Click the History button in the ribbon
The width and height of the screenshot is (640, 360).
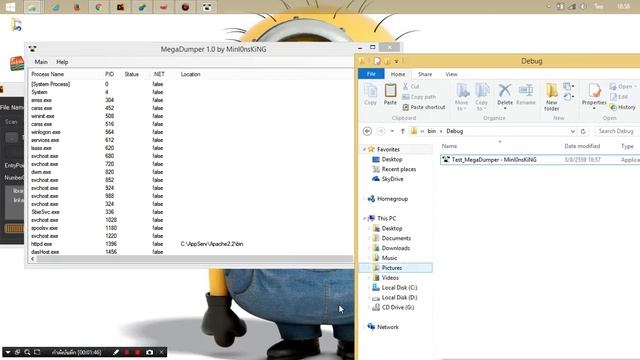(x=622, y=107)
